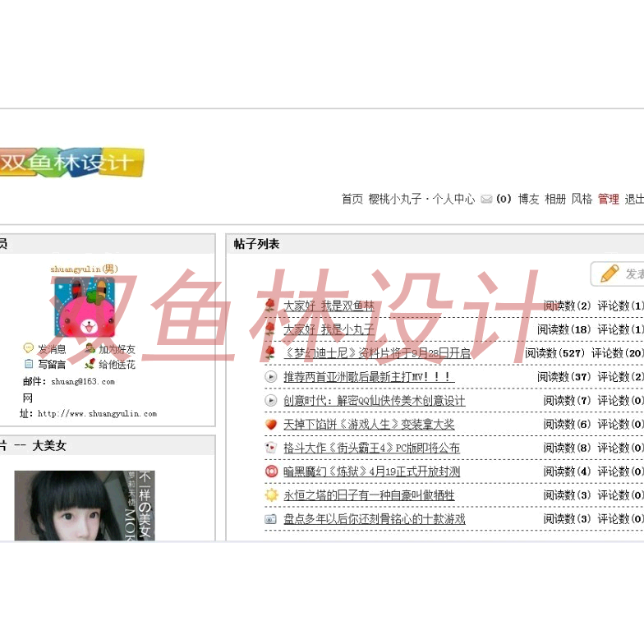644x644 pixels.
Task: Click the rose icon beside 《梦幻迪士尼》 post
Action: 270,352
